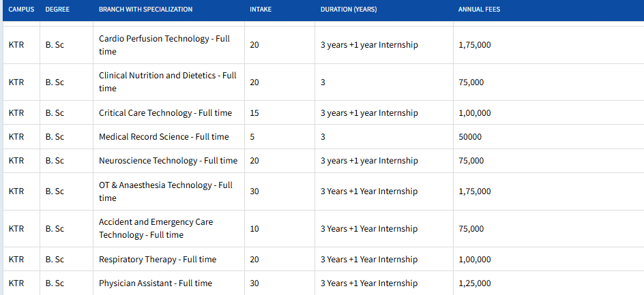Click the 1,25,000 annual fees cell
Screen dimensions: 644x295
475,283
